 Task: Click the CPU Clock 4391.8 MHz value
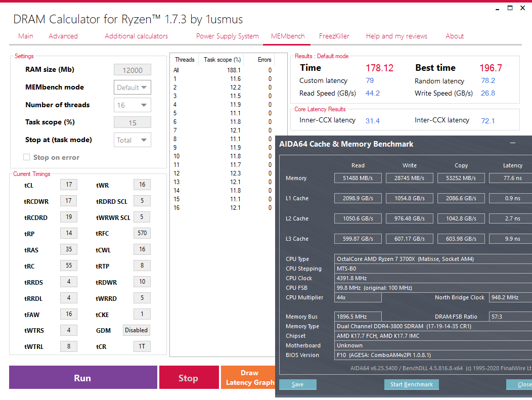pos(433,278)
